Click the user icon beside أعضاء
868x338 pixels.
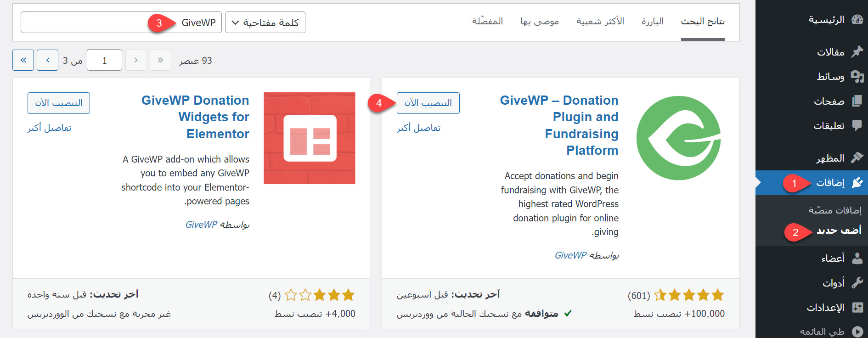[857, 258]
